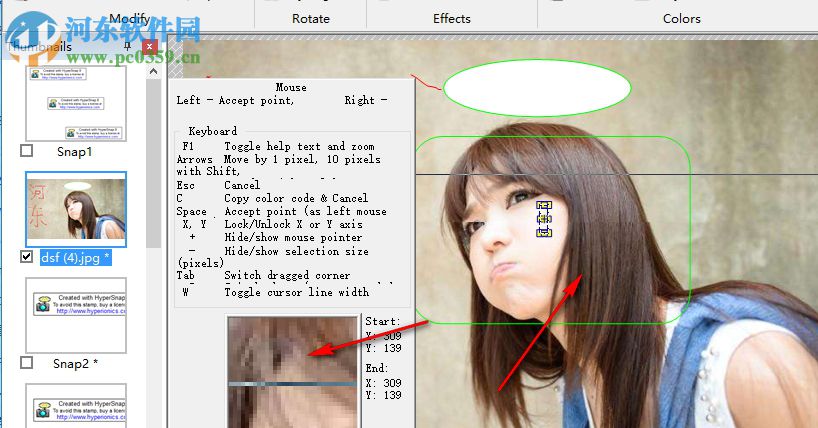Select the Snap2 thumbnail image
This screenshot has height=428, width=818.
[x=76, y=315]
